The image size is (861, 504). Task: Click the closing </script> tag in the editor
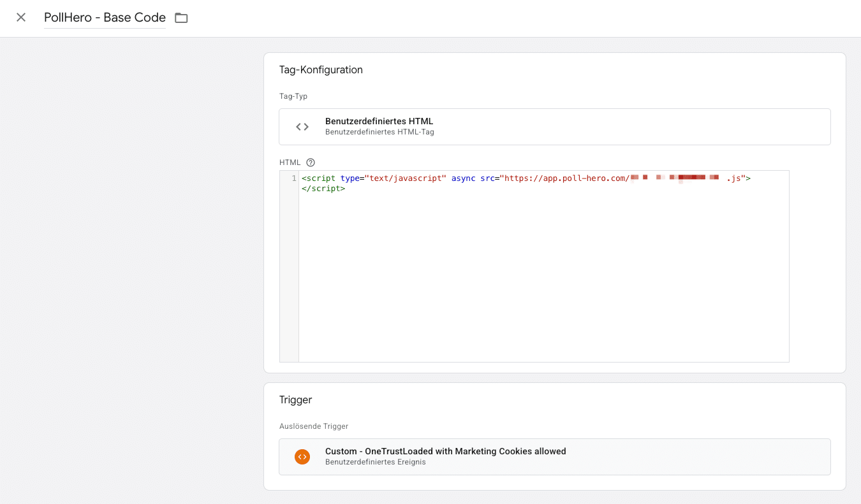coord(323,189)
